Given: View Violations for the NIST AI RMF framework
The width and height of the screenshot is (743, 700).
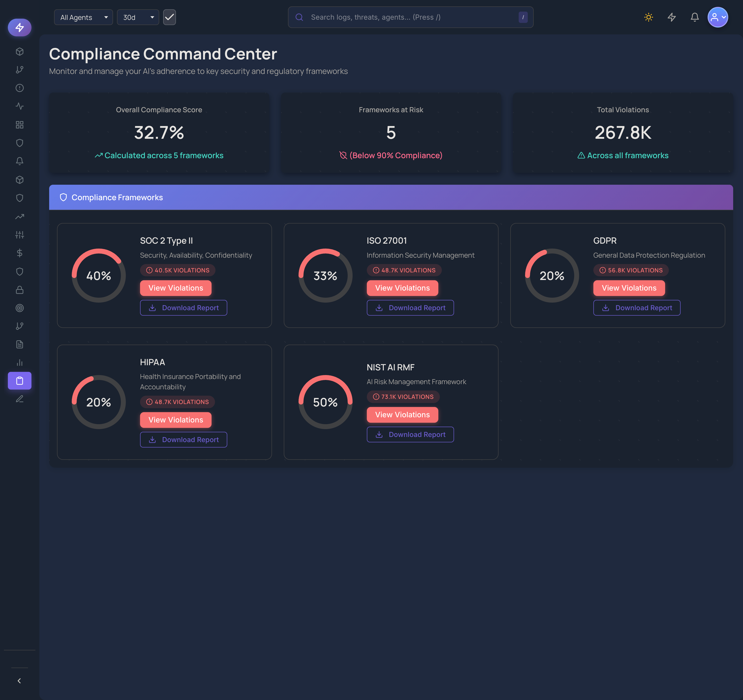Looking at the screenshot, I should (402, 415).
